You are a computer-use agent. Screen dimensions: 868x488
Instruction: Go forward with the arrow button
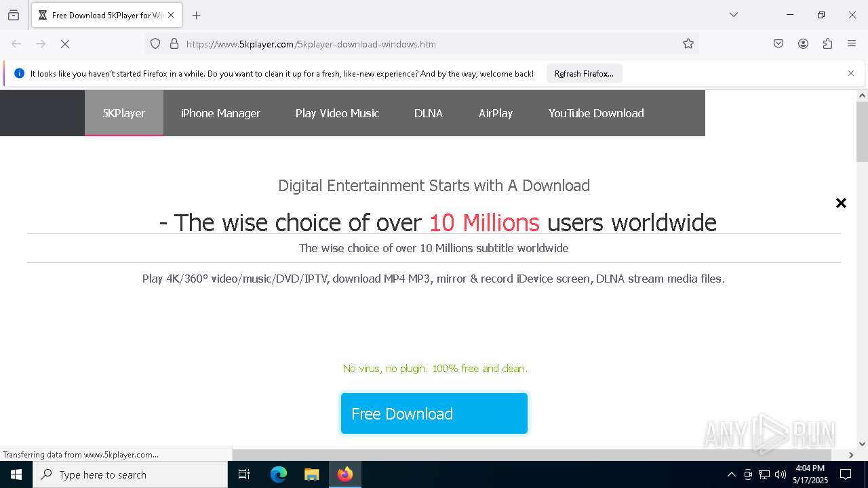pyautogui.click(x=41, y=44)
